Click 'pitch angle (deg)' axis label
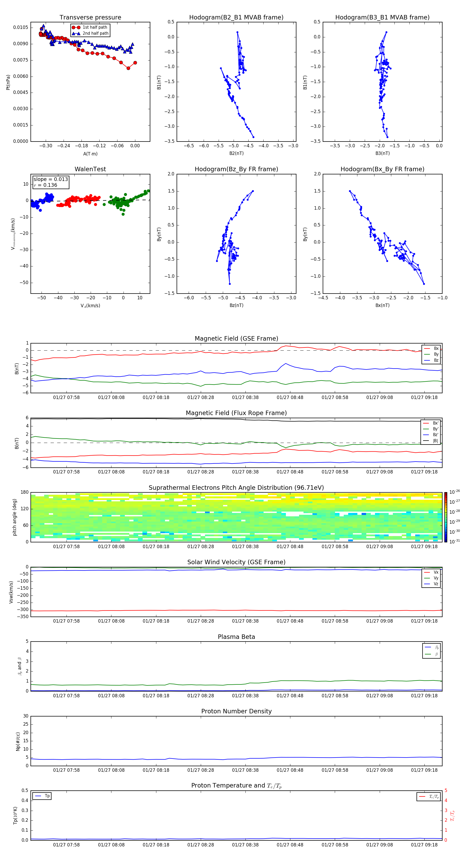 [14, 517]
